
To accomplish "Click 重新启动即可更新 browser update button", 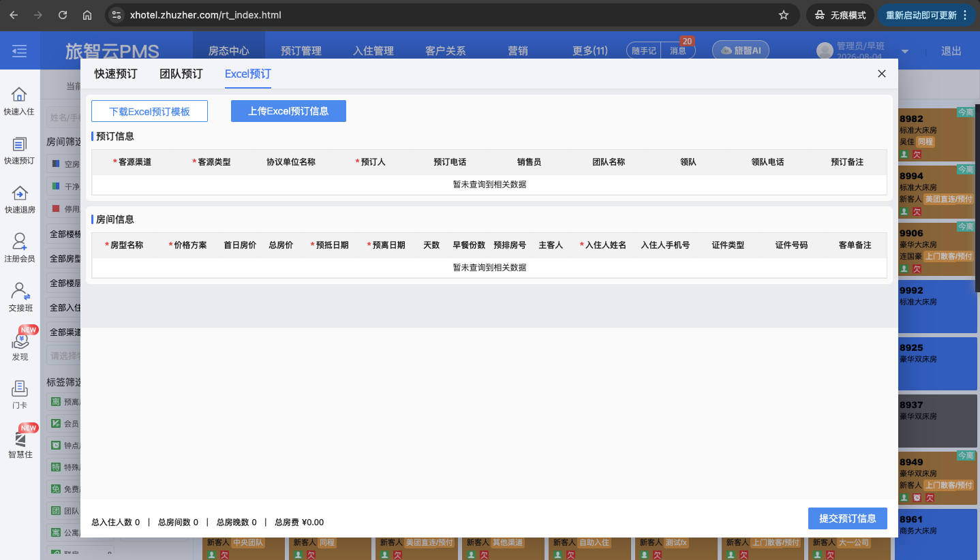I will point(927,15).
